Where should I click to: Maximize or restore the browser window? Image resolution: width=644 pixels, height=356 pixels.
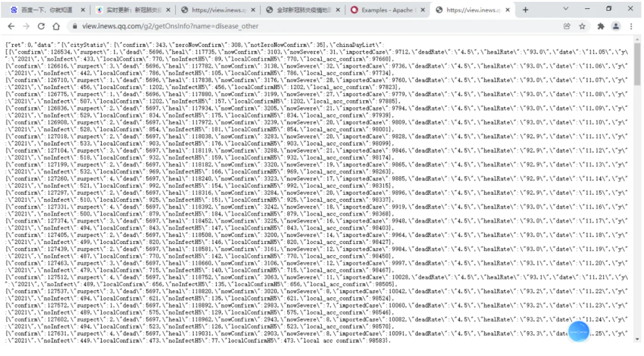coord(609,9)
